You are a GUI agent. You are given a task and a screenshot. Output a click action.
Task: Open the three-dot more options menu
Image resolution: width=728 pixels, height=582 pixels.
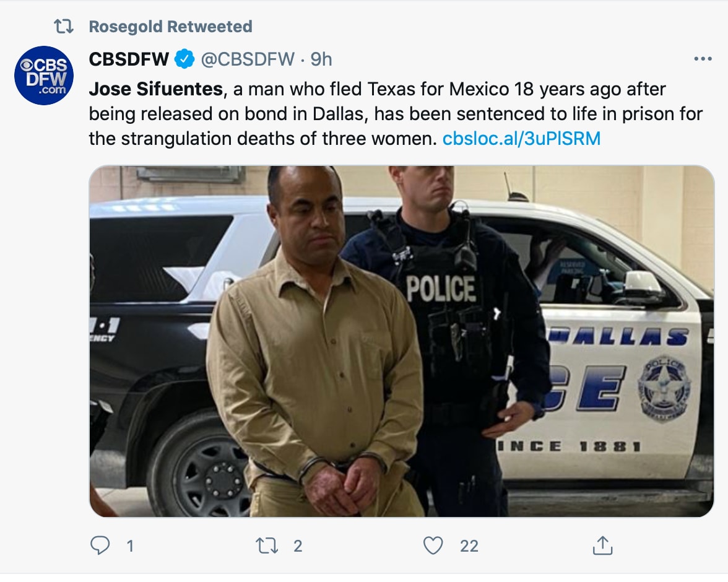pos(703,59)
